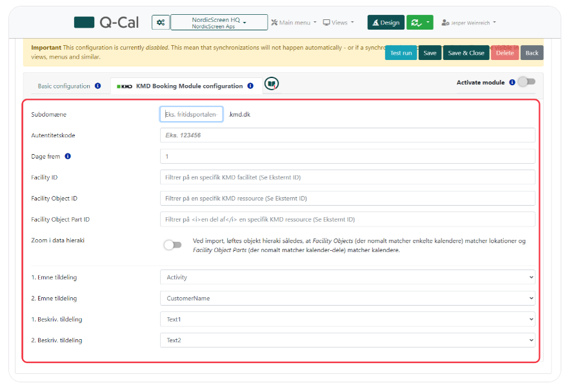Switch to the Basic configuration tab
This screenshot has height=392, width=571.
[x=64, y=86]
